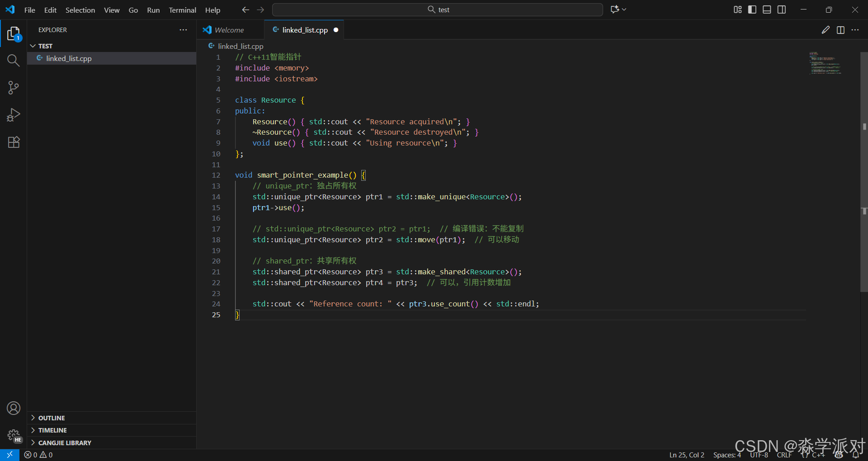Click the pencil icon in the editor toolbar
The width and height of the screenshot is (868, 461).
point(826,30)
